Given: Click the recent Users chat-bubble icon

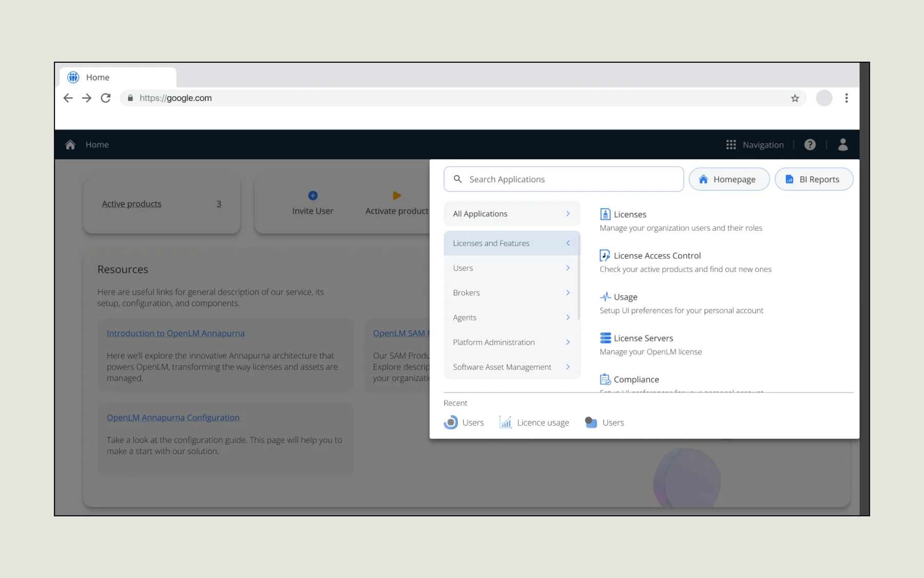Looking at the screenshot, I should pyautogui.click(x=591, y=422).
